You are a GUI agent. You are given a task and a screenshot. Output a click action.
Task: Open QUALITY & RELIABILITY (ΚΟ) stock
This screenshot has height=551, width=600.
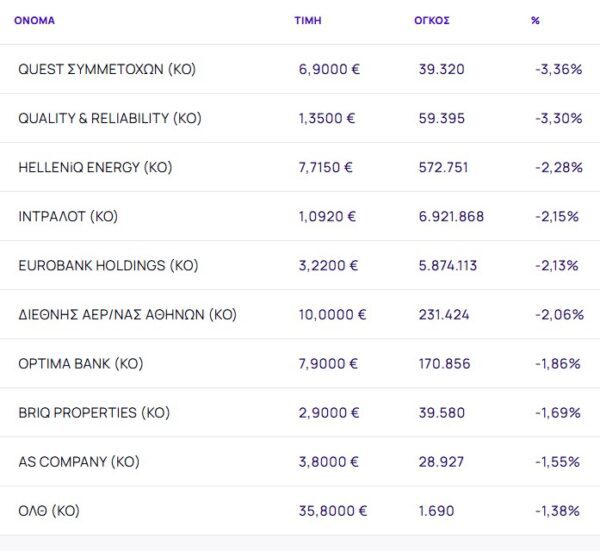point(110,118)
